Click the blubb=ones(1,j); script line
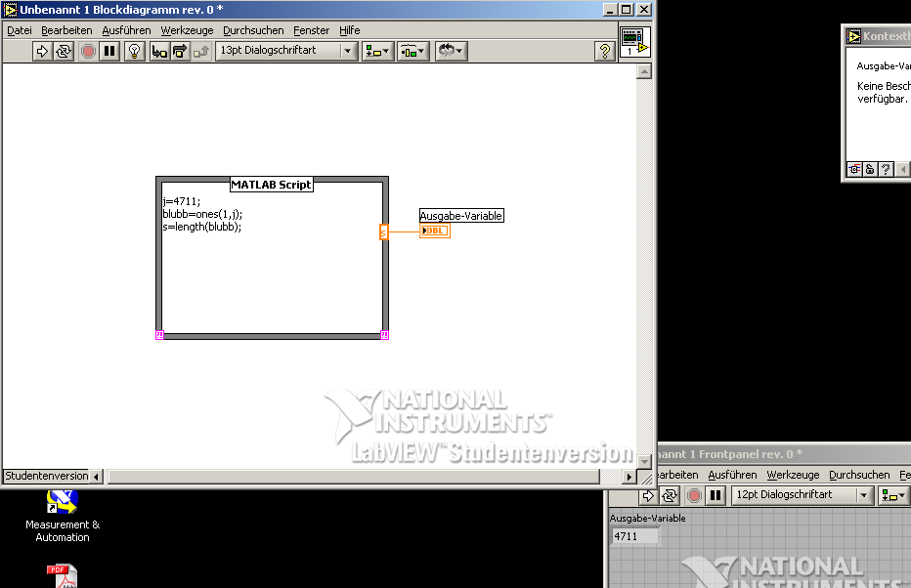911x588 pixels. 202,214
